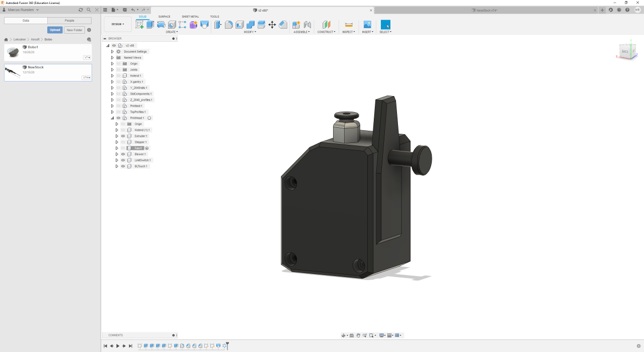Select the Joint tool
Screen dimensions: 644x352
(x=307, y=25)
